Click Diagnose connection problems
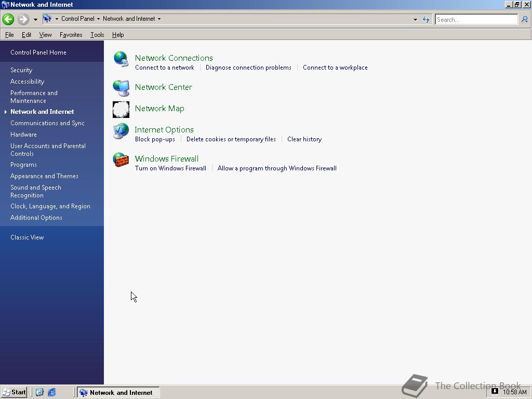This screenshot has width=532, height=399. (x=248, y=68)
